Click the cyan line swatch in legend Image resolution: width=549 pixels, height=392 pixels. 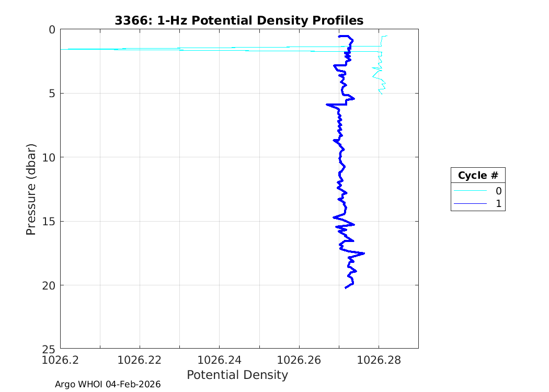pyautogui.click(x=470, y=191)
